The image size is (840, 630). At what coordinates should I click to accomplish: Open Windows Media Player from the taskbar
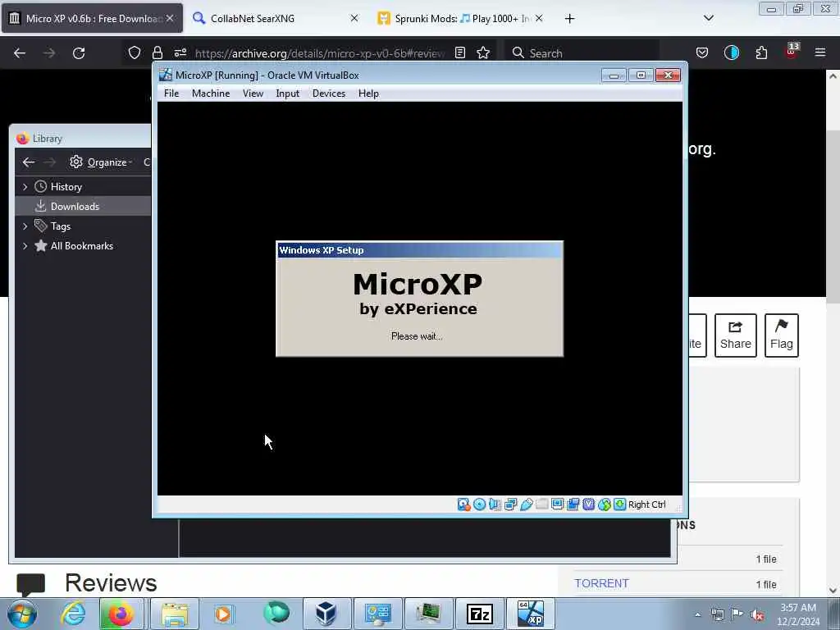(x=223, y=614)
